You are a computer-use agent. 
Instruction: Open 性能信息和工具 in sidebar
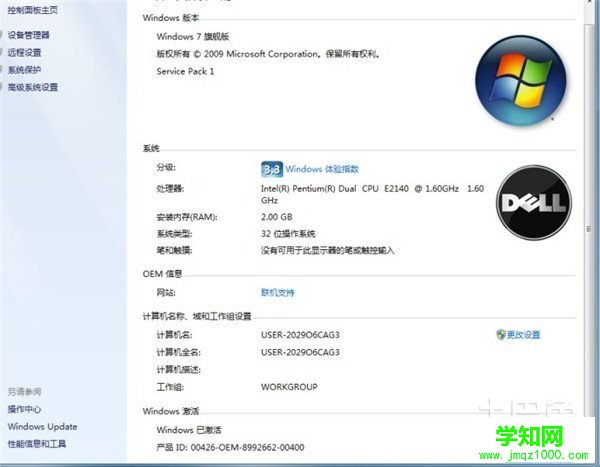[37, 444]
